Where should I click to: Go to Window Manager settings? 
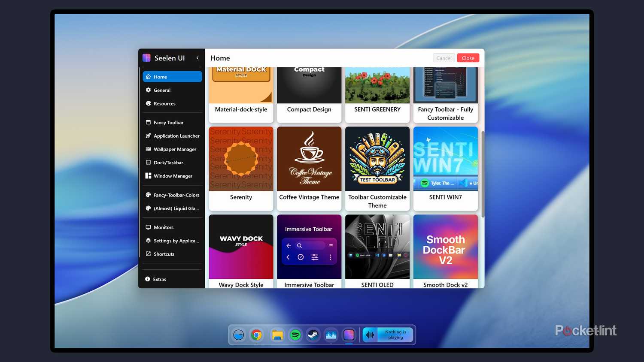[x=172, y=176]
